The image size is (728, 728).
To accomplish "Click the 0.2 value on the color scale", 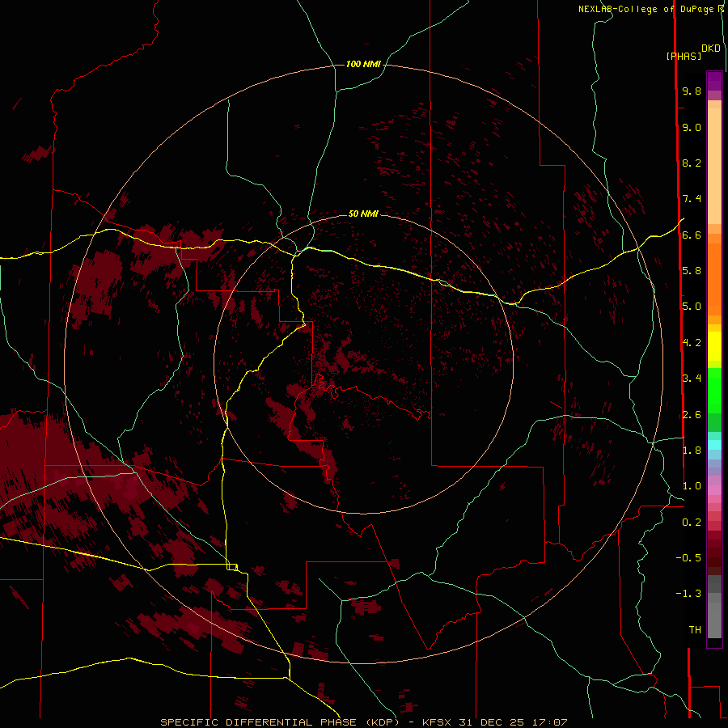I will tap(692, 523).
